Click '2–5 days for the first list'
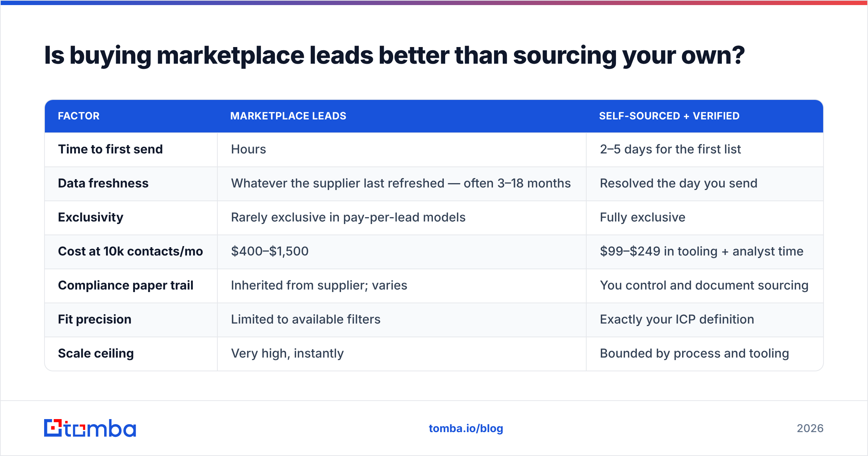868x456 pixels. click(x=670, y=149)
